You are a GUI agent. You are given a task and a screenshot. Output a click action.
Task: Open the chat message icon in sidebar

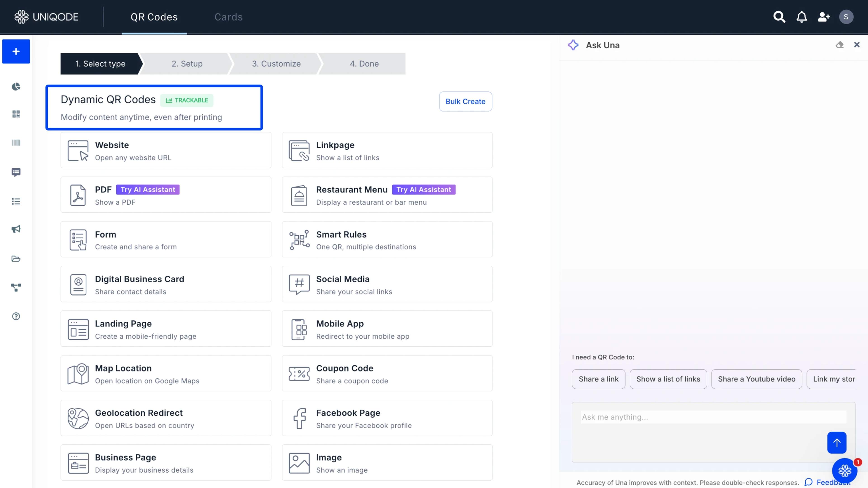pyautogui.click(x=16, y=172)
